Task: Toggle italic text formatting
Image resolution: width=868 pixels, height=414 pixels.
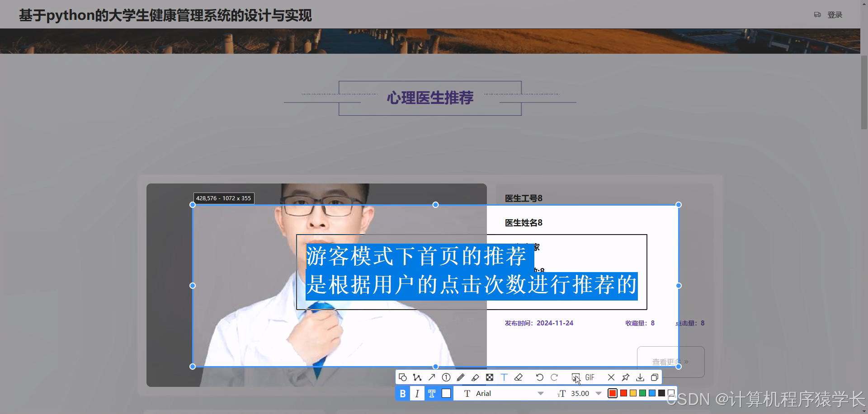Action: [x=417, y=394]
